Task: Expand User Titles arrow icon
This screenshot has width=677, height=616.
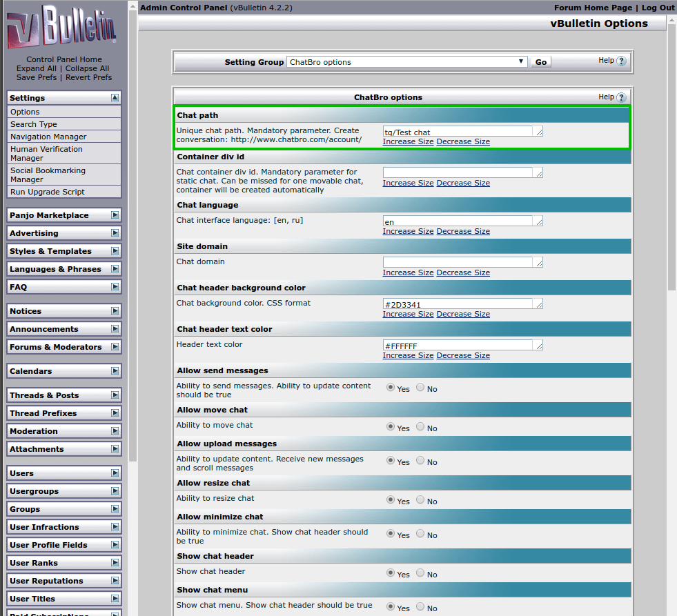Action: click(115, 598)
